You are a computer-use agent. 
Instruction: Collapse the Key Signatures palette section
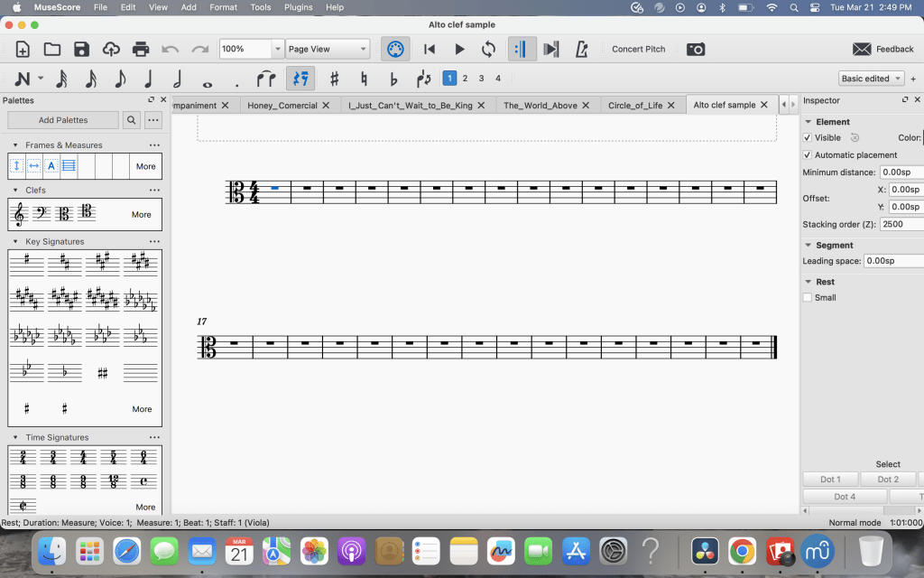pos(15,242)
